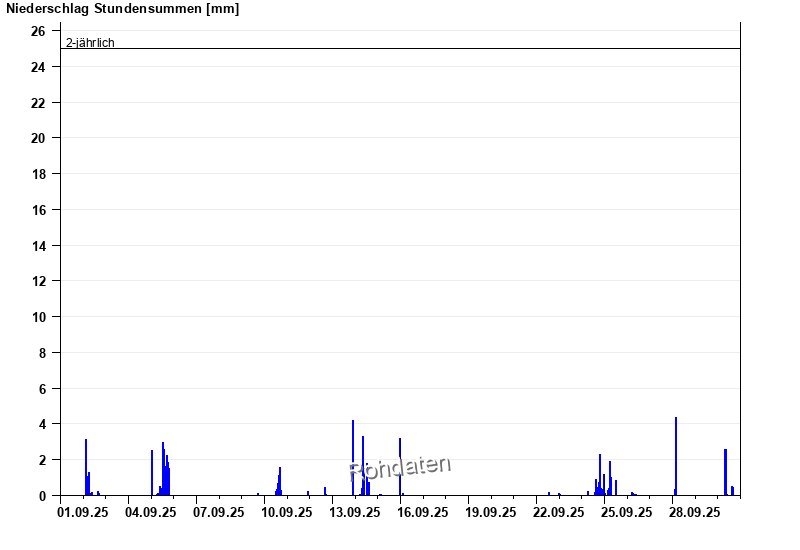Screen dimensions: 800x550
Task: Click the 07.09.25 x-axis label
Action: 219,513
